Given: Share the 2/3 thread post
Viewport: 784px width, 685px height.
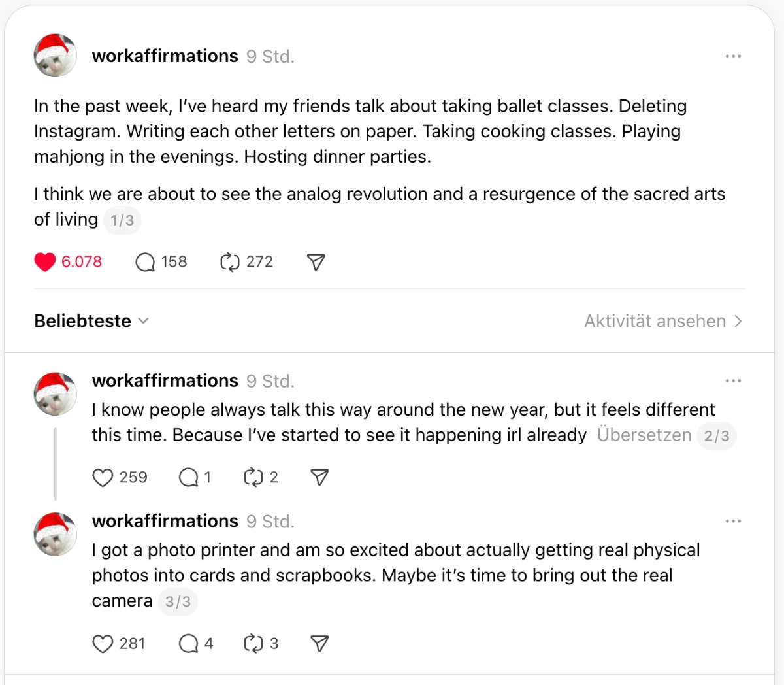Looking at the screenshot, I should pyautogui.click(x=319, y=478).
